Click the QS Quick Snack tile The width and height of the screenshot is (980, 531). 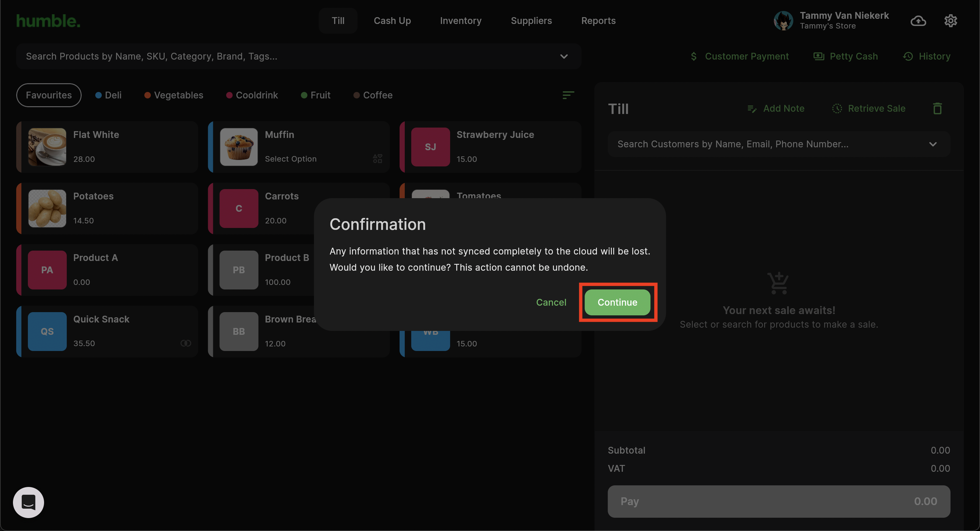pyautogui.click(x=47, y=332)
